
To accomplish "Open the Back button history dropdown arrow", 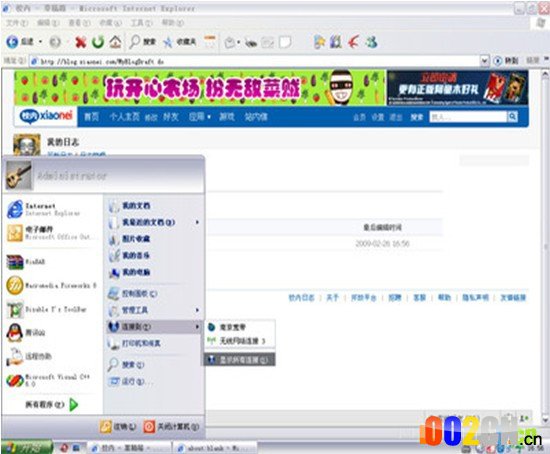I will click(41, 42).
